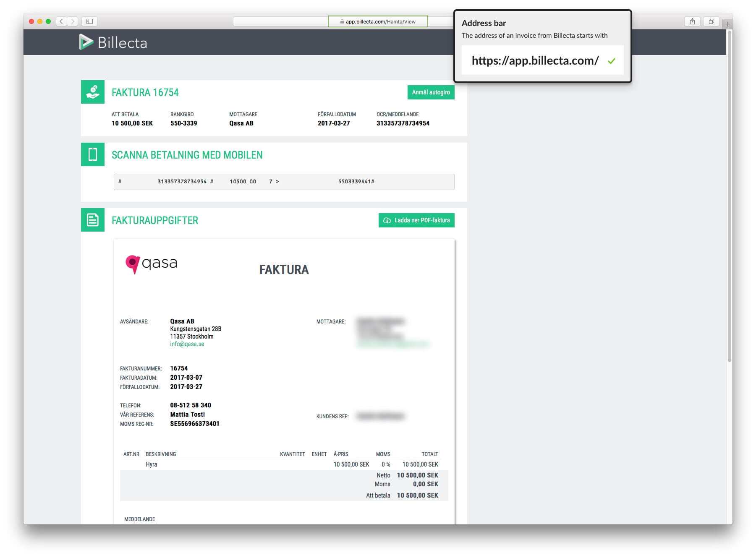Select the due date 2017-03-27 under Förfallodatum header
This screenshot has height=558, width=756.
[x=334, y=123]
